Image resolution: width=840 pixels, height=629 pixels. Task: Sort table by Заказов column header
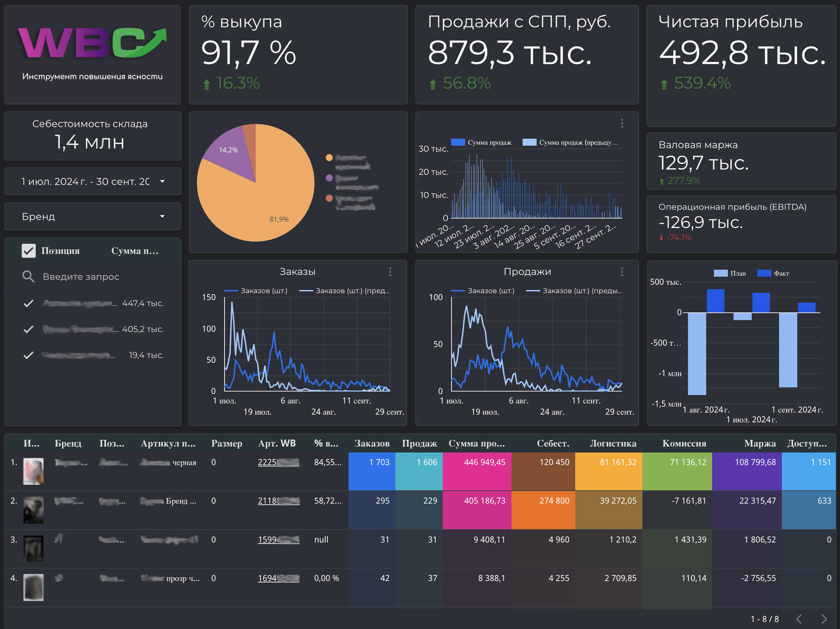tap(371, 443)
